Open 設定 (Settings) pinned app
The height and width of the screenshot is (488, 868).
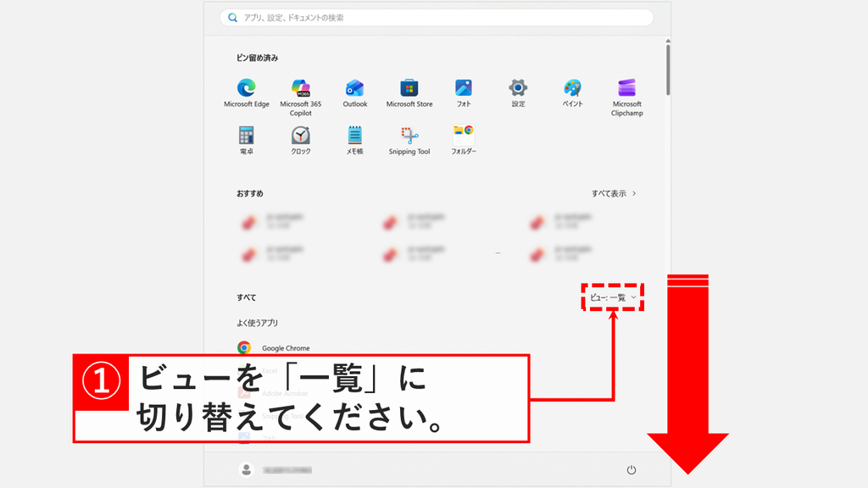point(518,93)
